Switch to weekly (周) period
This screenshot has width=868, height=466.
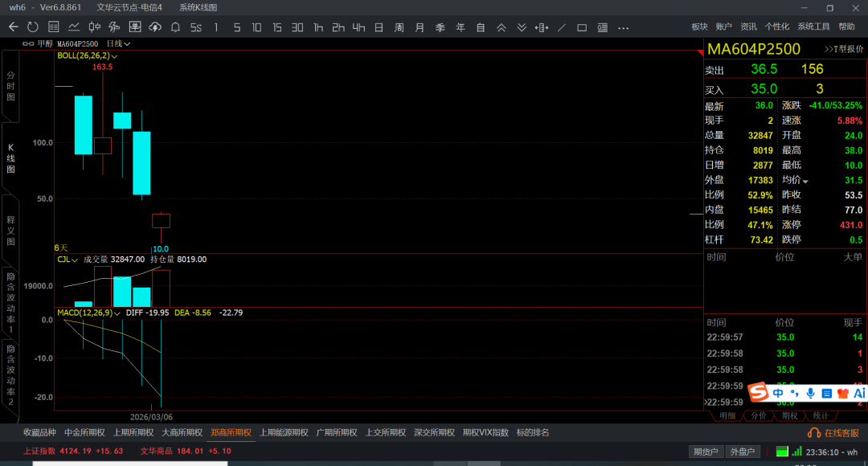[x=399, y=27]
